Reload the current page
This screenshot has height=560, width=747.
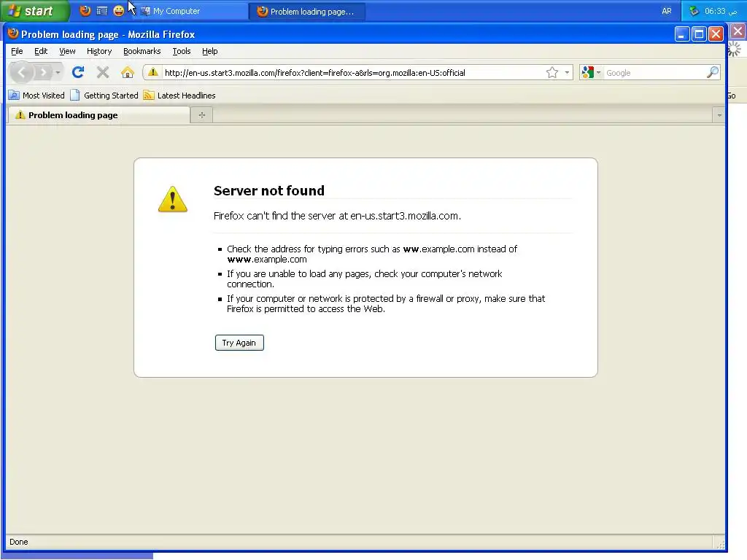tap(78, 72)
